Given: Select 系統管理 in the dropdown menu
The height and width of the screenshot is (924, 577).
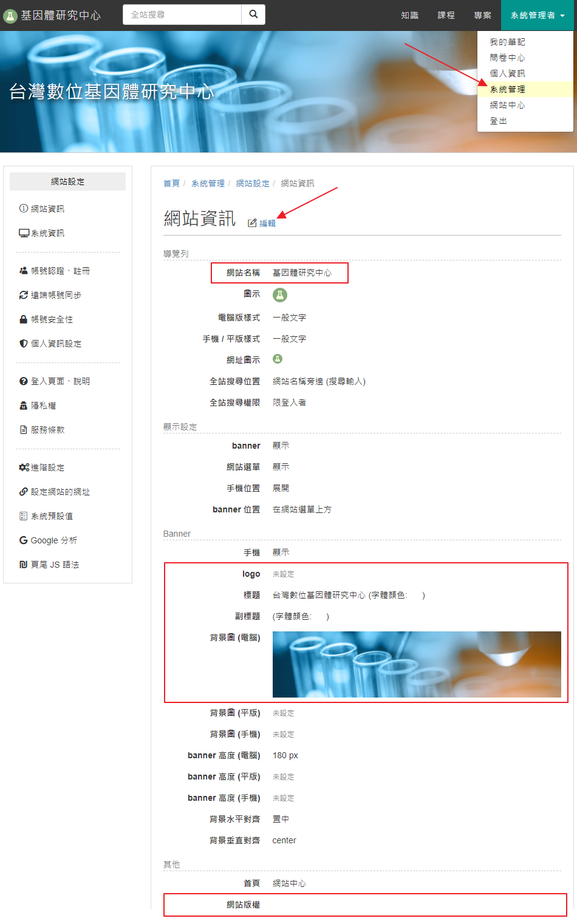Looking at the screenshot, I should pyautogui.click(x=508, y=89).
